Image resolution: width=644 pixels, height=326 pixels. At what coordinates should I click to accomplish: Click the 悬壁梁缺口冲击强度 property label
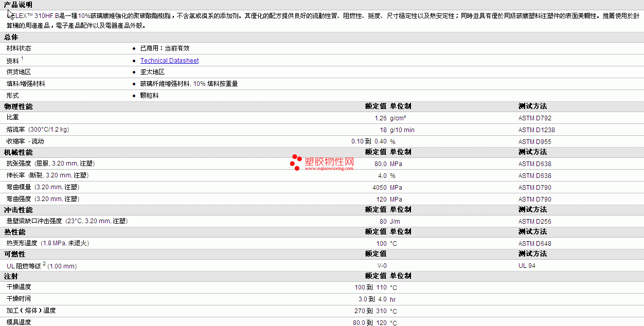[x=67, y=221]
